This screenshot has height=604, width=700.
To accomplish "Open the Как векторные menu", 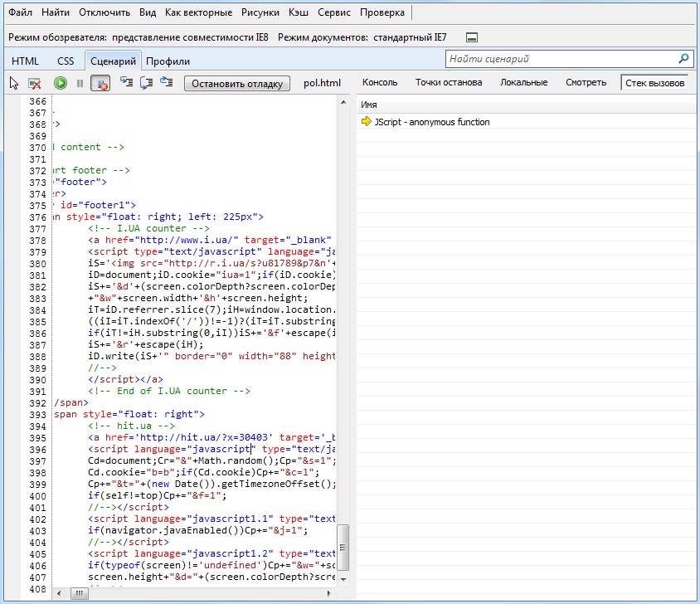I will pos(199,12).
